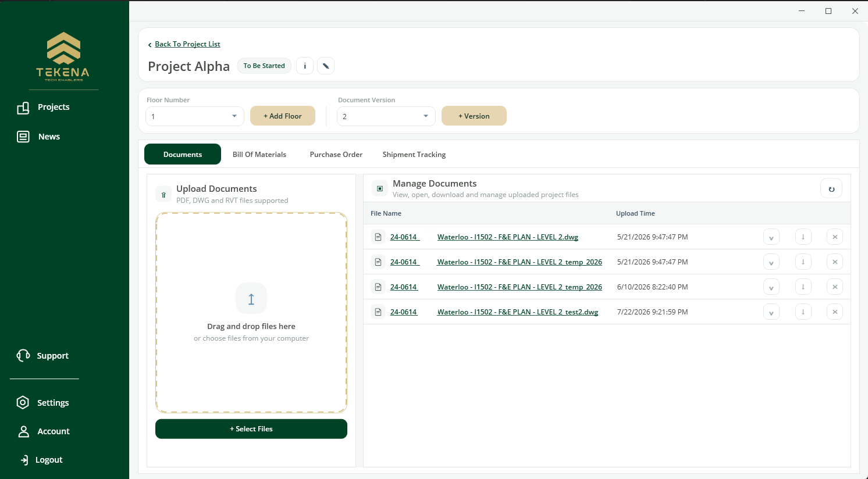Image resolution: width=868 pixels, height=479 pixels.
Task: Download the LEVEL 2.dwg file
Action: [803, 237]
